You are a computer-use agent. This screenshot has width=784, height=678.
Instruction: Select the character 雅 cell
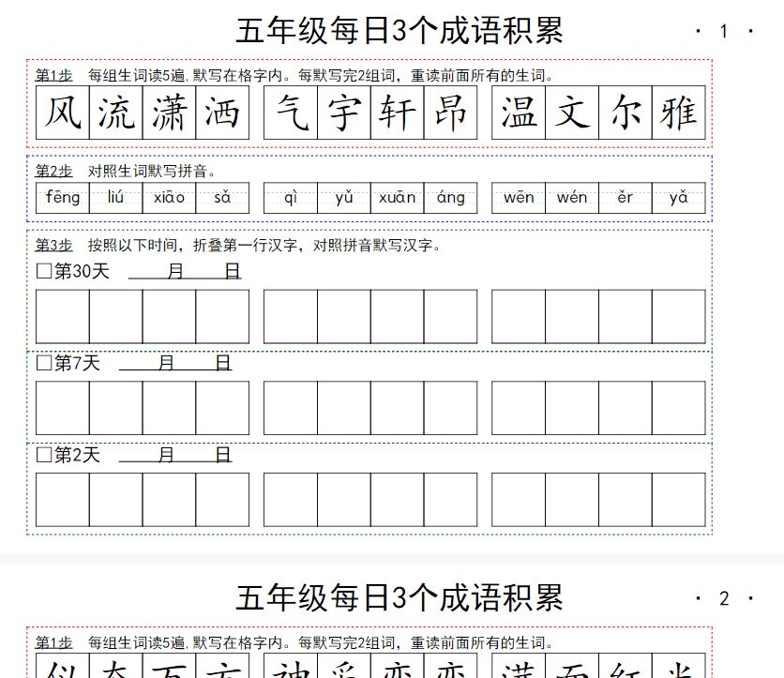coord(678,113)
